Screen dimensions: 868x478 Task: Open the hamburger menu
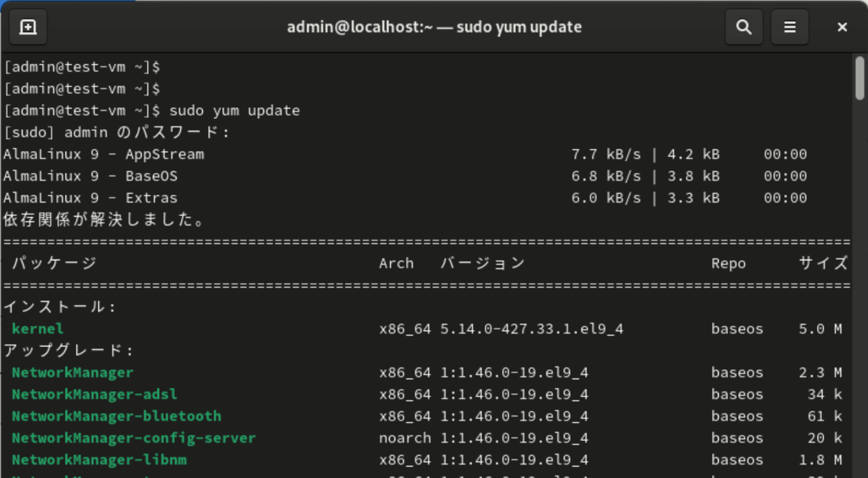(x=790, y=27)
